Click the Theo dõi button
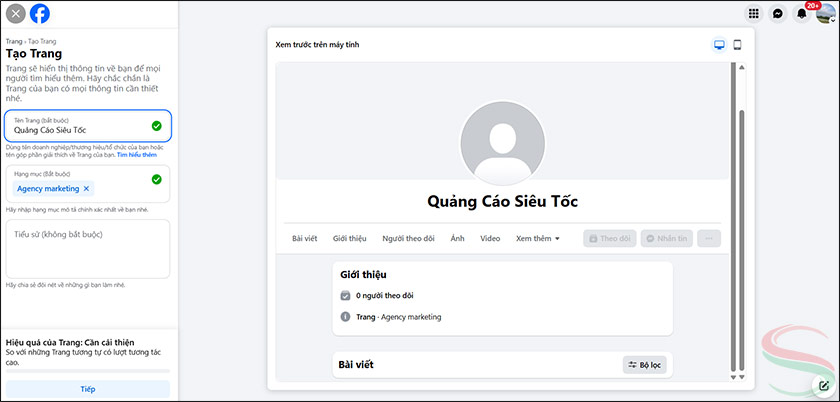The height and width of the screenshot is (402, 840). [x=610, y=239]
